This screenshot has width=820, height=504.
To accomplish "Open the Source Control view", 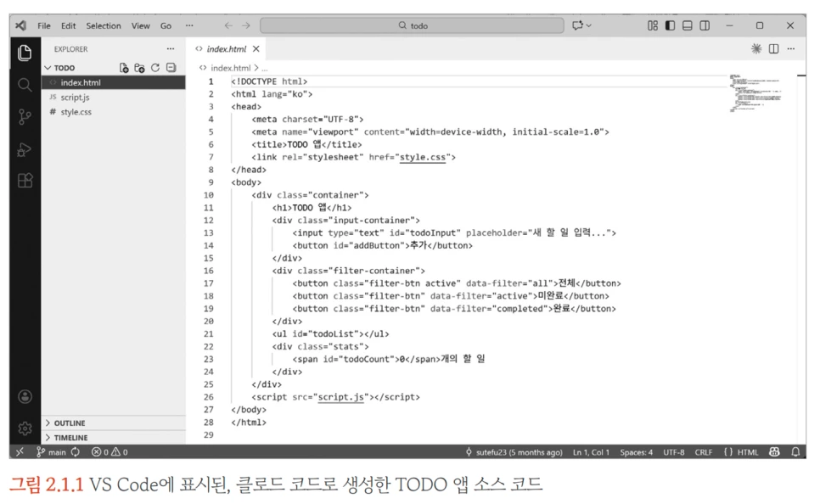I will point(24,116).
